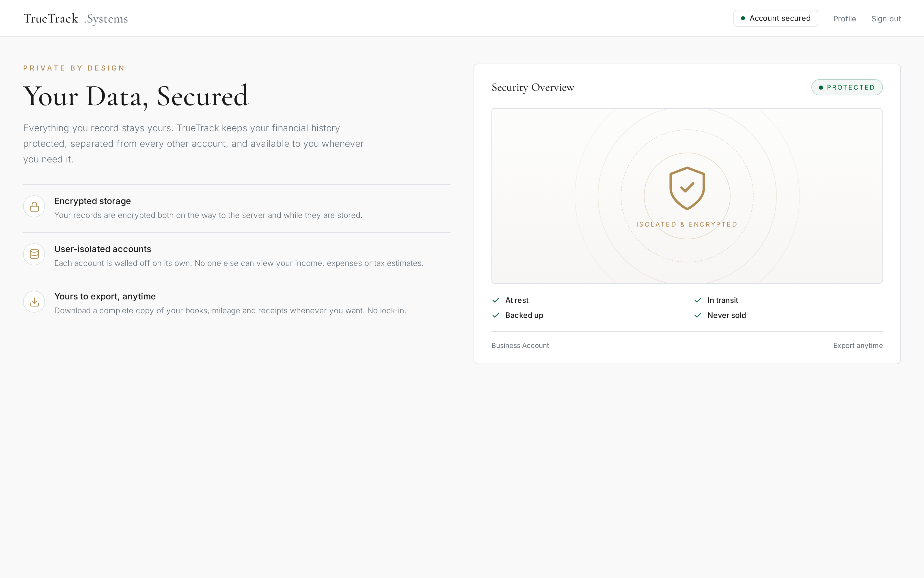The width and height of the screenshot is (924, 578).
Task: Click the PROTECTED status badge
Action: tap(847, 87)
